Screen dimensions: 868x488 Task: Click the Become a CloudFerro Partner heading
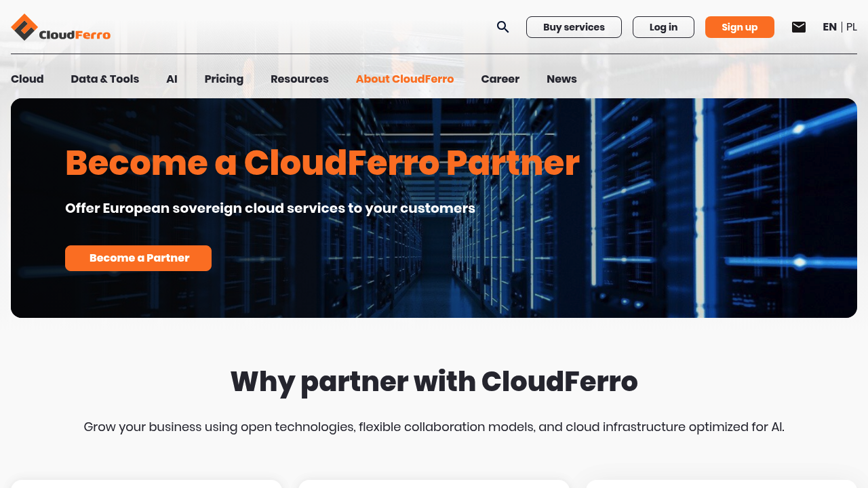coord(323,163)
